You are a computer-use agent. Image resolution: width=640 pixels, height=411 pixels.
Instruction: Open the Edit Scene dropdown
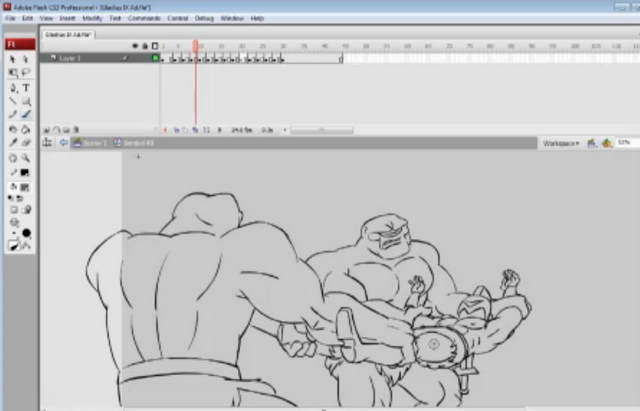[x=591, y=143]
